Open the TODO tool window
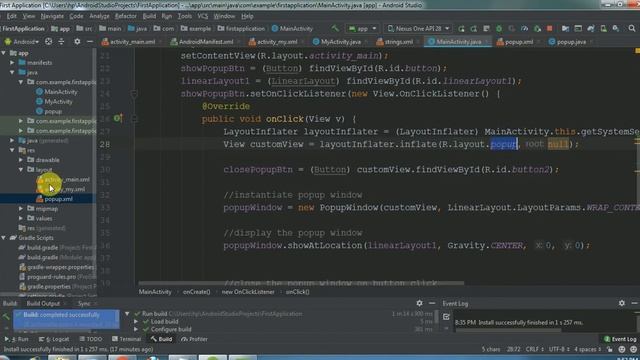This screenshot has height=360, width=640. [91, 339]
